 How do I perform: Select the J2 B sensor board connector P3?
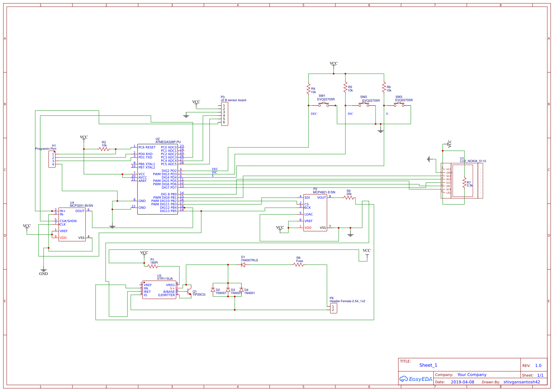tap(225, 115)
